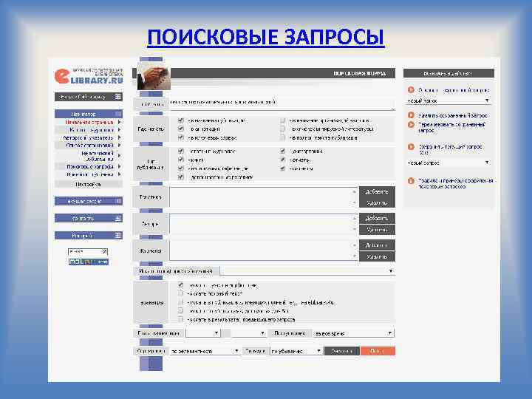Click the icon on the Навигатор header
This screenshot has width=532, height=399.
tap(118, 114)
